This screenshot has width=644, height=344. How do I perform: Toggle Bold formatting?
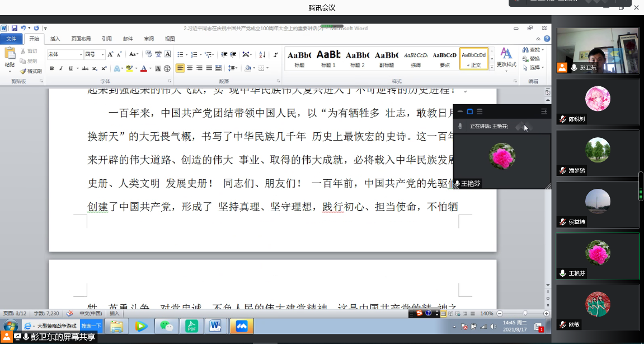click(51, 68)
